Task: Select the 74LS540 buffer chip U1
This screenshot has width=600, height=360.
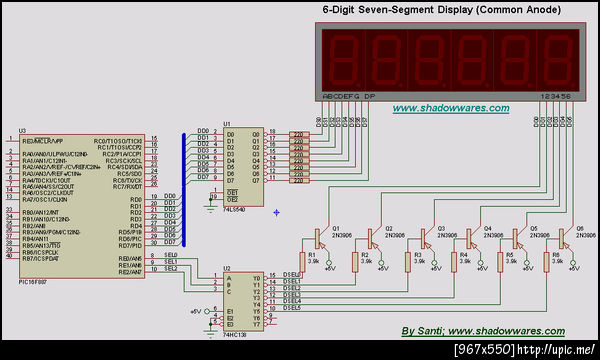Action: click(243, 167)
